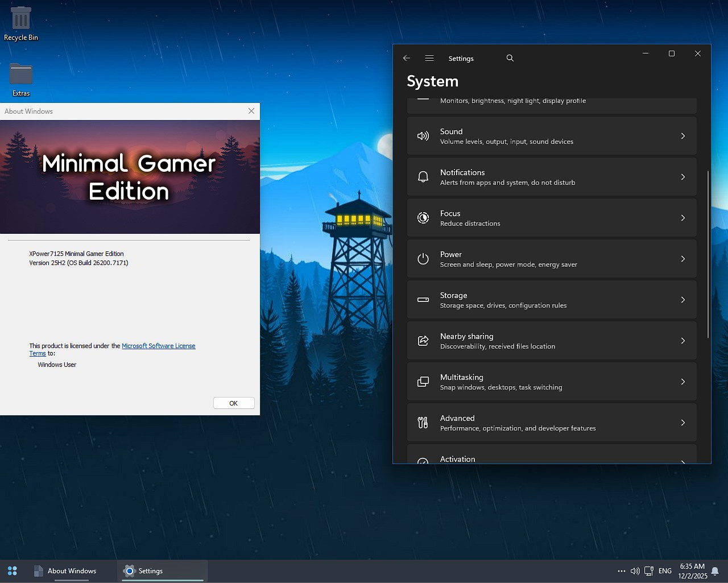Open the Microsoft Software License Terms link
The height and width of the screenshot is (583, 728).
(x=159, y=345)
